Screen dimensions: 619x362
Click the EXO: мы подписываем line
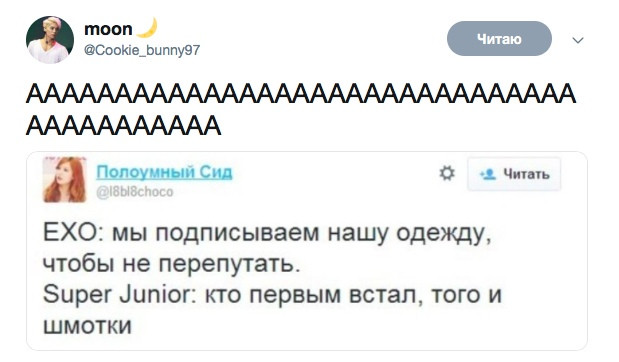click(267, 233)
